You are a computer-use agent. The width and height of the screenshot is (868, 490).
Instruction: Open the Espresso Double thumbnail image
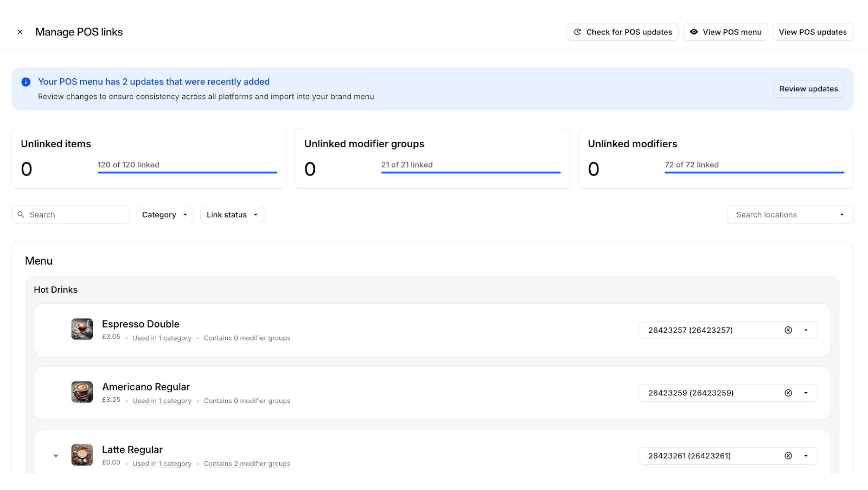tap(82, 329)
